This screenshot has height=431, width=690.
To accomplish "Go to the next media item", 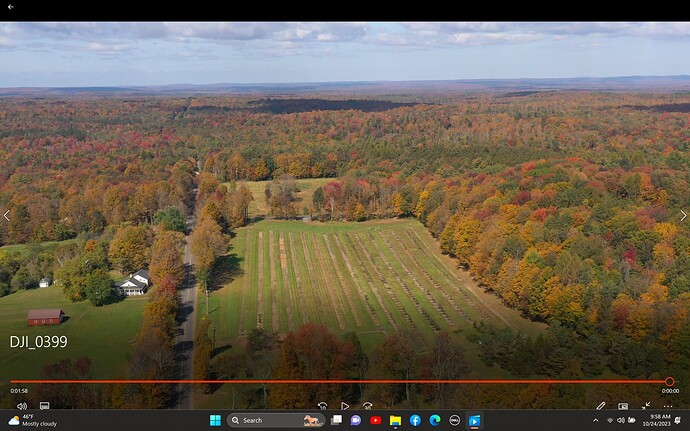I will (683, 215).
